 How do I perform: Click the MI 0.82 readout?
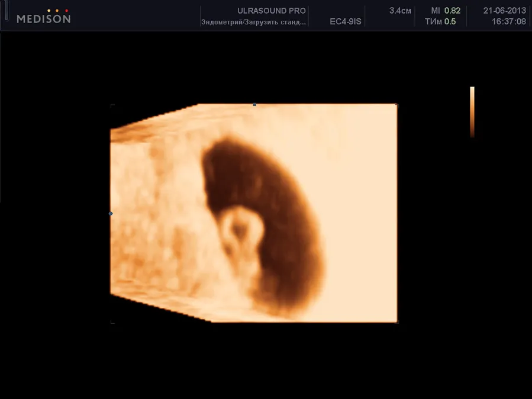point(446,11)
